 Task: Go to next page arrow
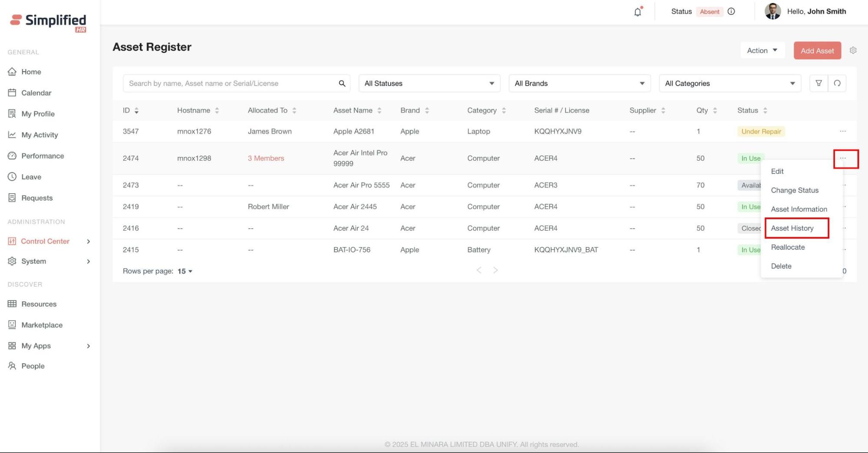tap(495, 270)
